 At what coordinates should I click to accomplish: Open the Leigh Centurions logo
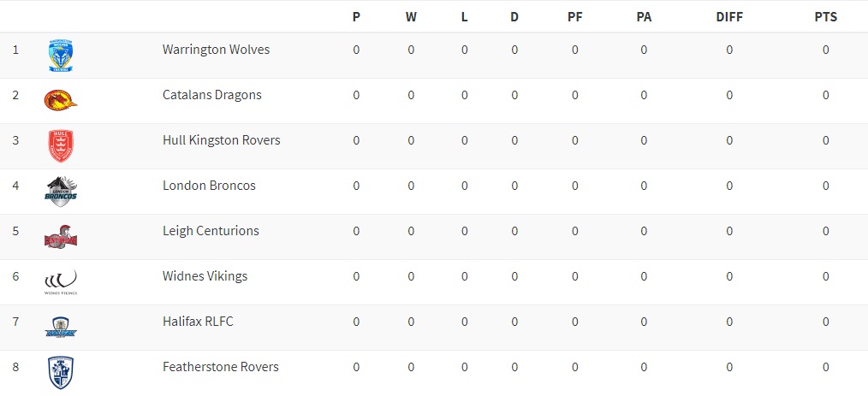click(61, 236)
